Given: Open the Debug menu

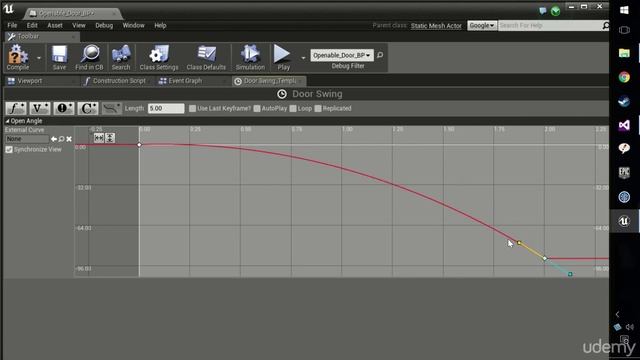Looking at the screenshot, I should [x=104, y=25].
